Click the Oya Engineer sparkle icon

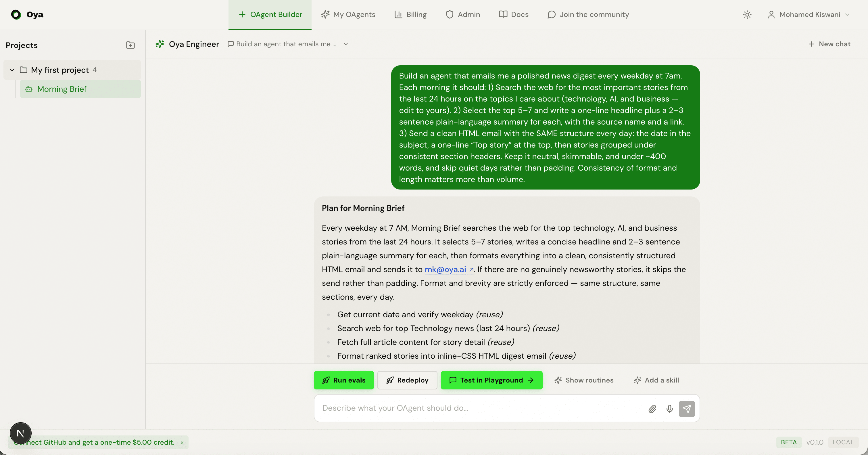(160, 44)
